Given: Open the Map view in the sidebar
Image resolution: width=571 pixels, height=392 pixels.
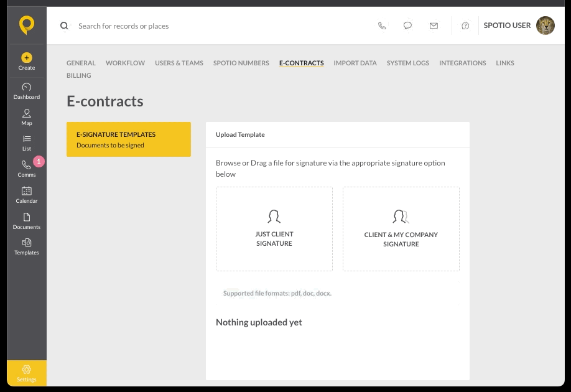Looking at the screenshot, I should [x=26, y=118].
